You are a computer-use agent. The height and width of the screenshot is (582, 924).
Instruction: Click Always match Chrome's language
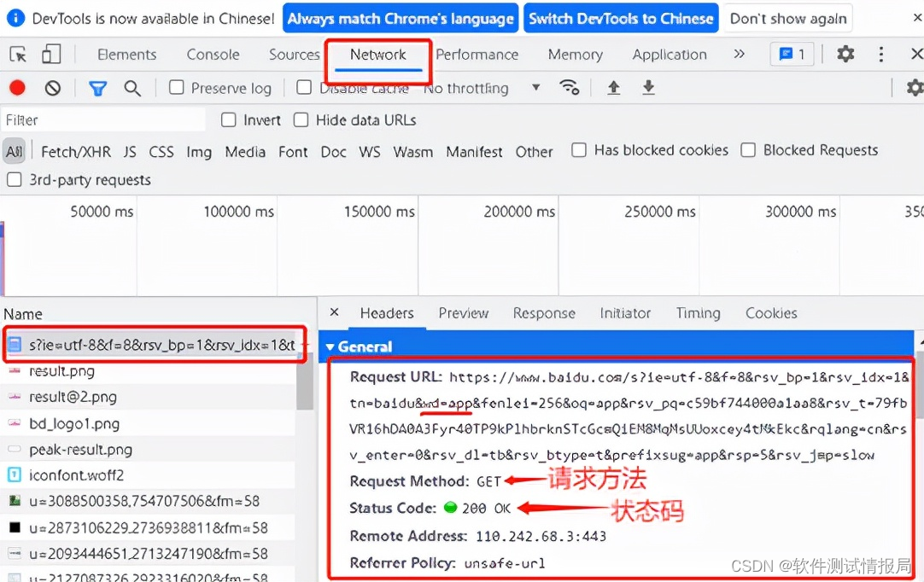coord(401,18)
